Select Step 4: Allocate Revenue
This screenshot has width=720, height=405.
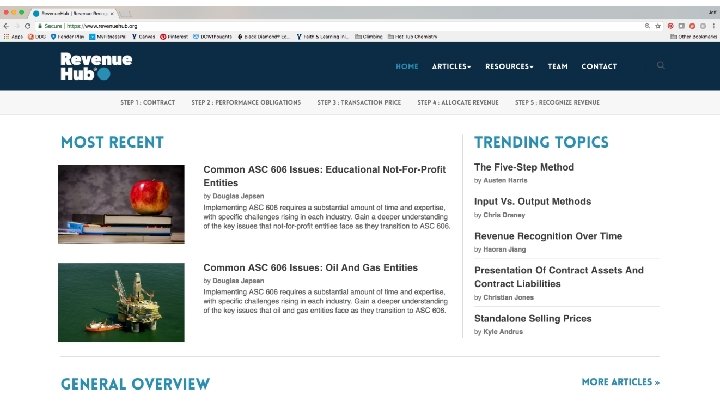click(x=458, y=102)
